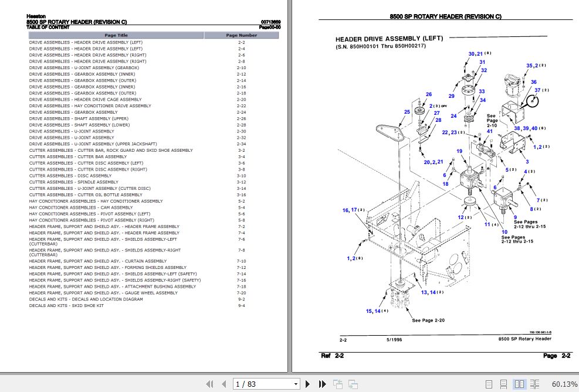Click 'HEADER DRIVE CAGE ASSEMBLY' contents row
579x392 pixels.
154,100
